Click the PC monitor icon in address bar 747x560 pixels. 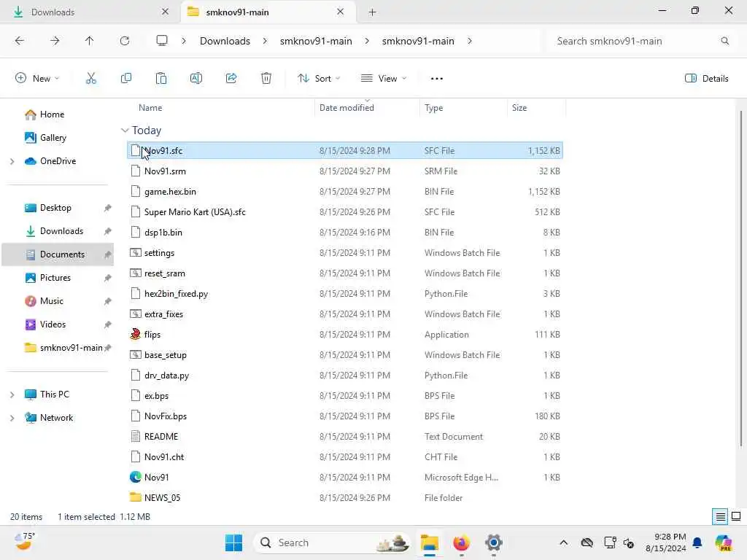[x=162, y=41]
